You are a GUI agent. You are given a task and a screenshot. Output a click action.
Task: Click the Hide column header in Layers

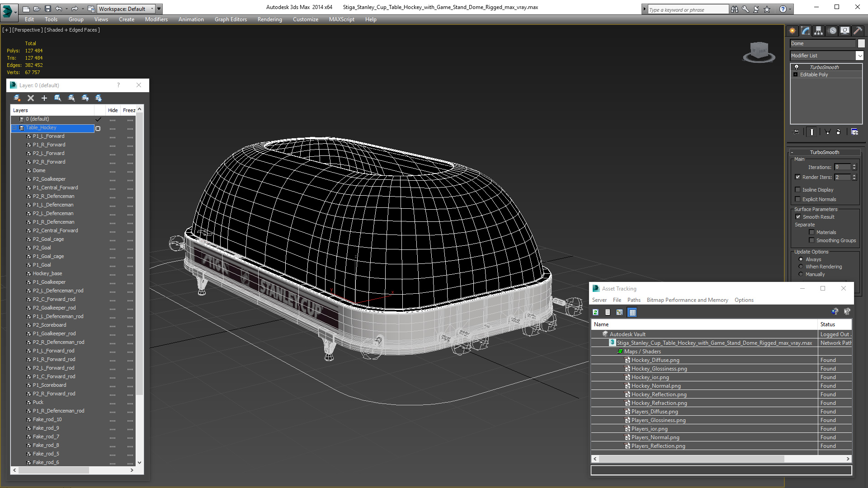click(x=113, y=110)
